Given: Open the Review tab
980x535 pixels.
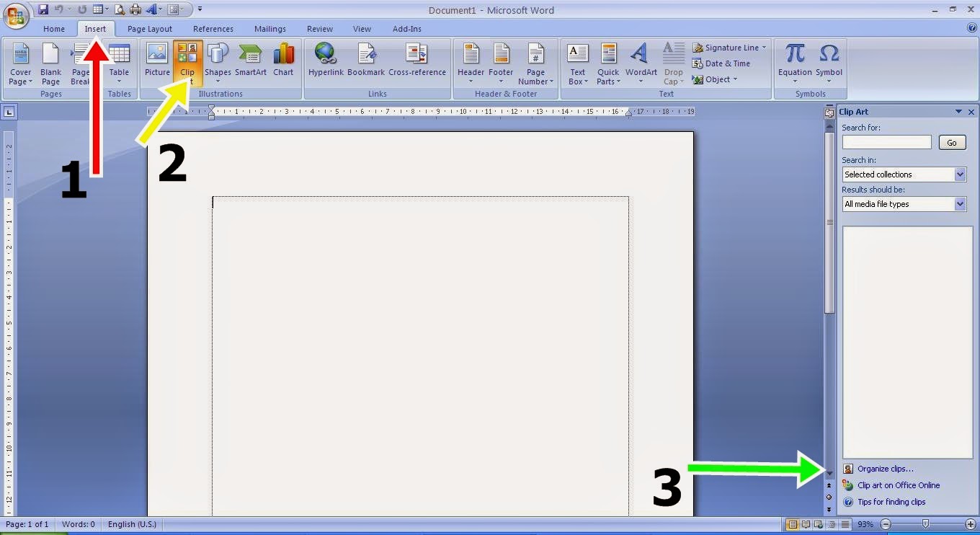Looking at the screenshot, I should tap(319, 29).
